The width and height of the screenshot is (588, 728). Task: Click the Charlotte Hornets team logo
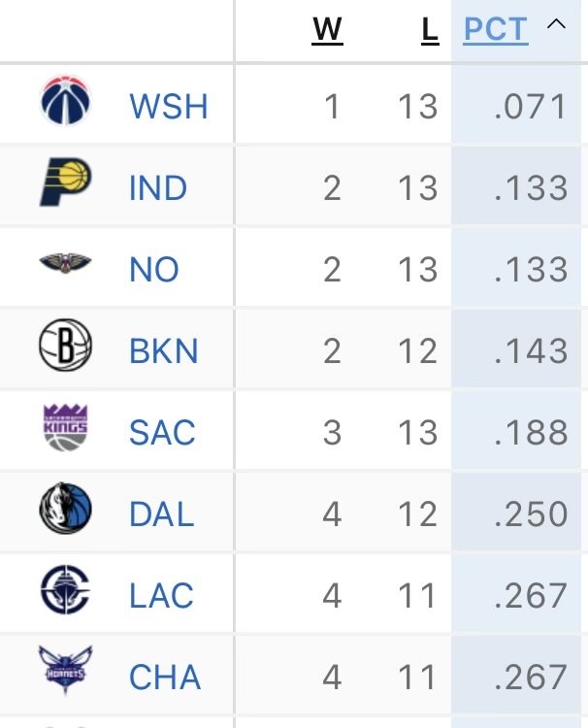point(65,672)
